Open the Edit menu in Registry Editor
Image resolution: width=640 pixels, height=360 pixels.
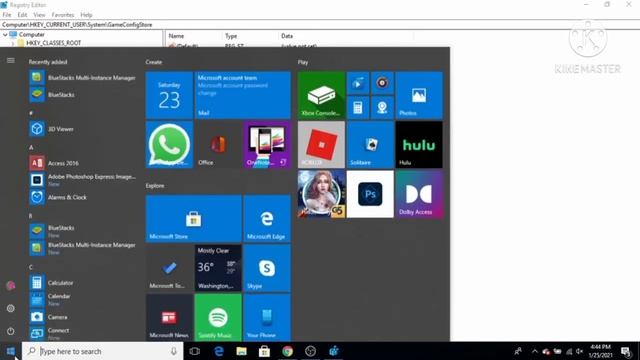22,15
